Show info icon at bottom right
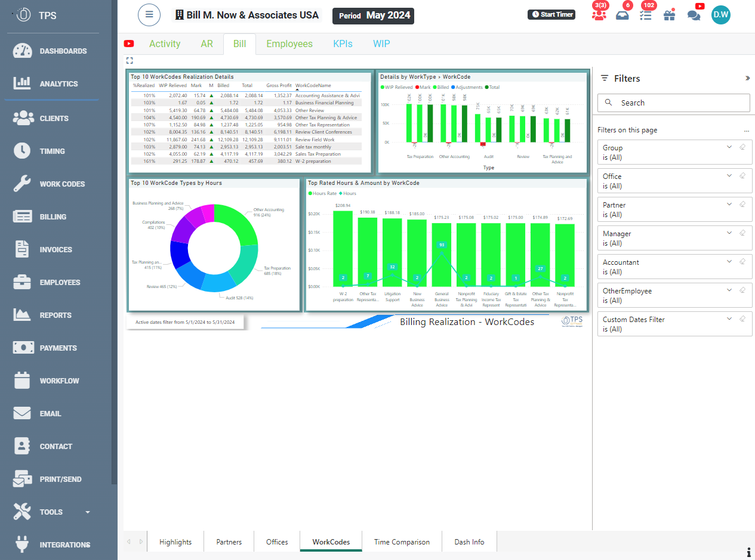The height and width of the screenshot is (560, 755). (748, 552)
